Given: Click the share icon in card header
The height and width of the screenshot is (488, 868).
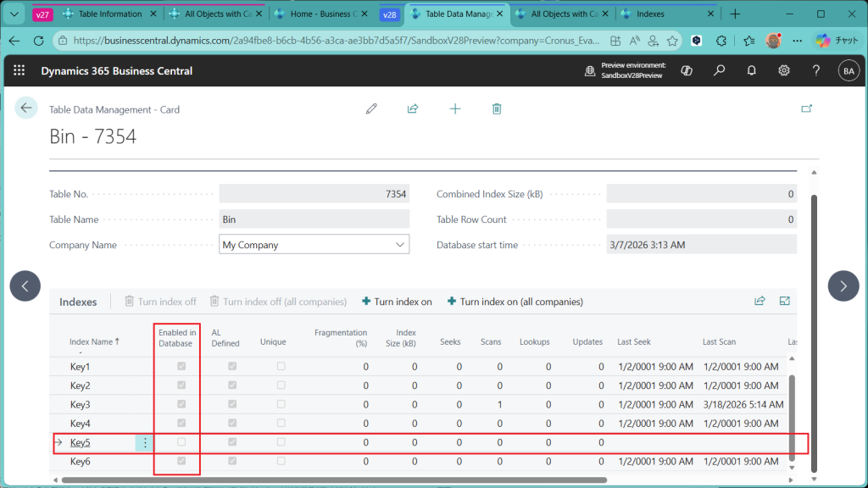Looking at the screenshot, I should (x=413, y=108).
